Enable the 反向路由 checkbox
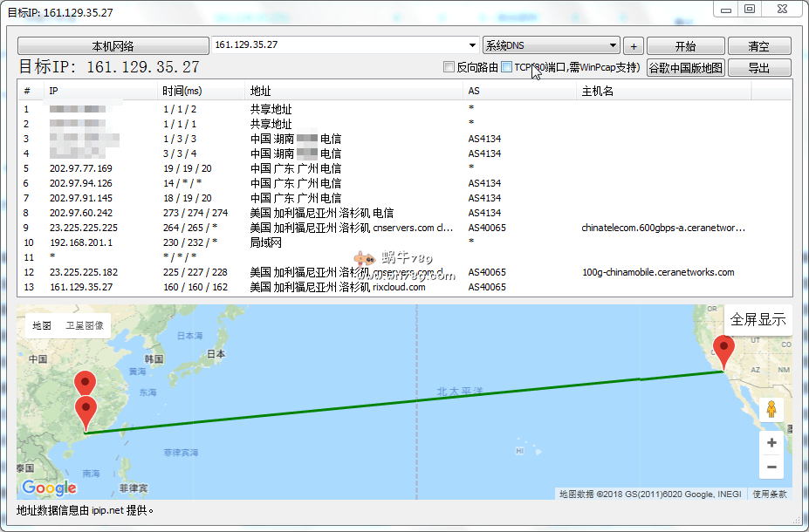Screen dimensions: 809x532 (449, 67)
